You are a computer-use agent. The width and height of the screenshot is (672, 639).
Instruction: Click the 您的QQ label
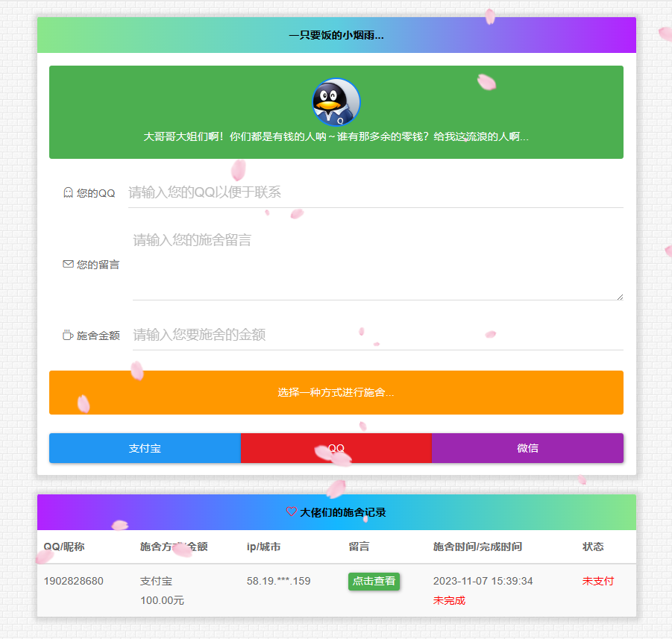pyautogui.click(x=95, y=193)
